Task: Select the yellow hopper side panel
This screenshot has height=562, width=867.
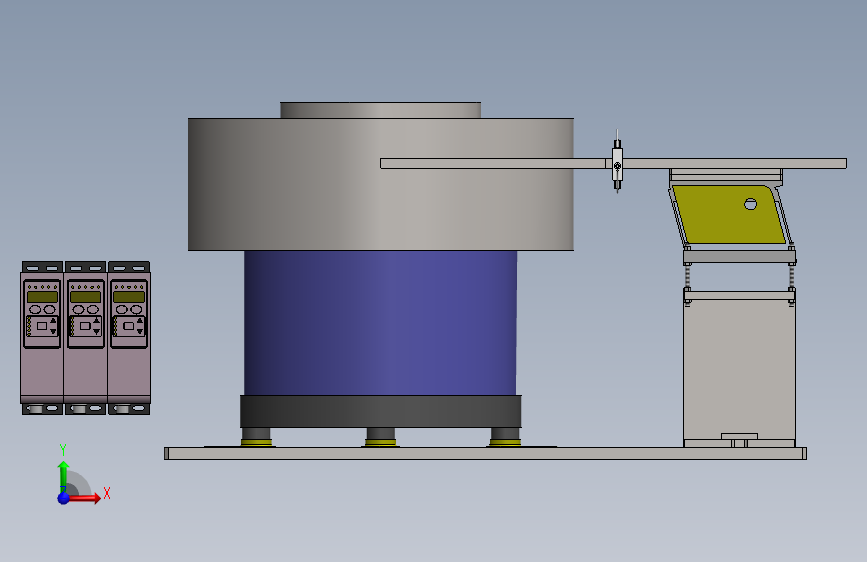Action: pyautogui.click(x=728, y=215)
